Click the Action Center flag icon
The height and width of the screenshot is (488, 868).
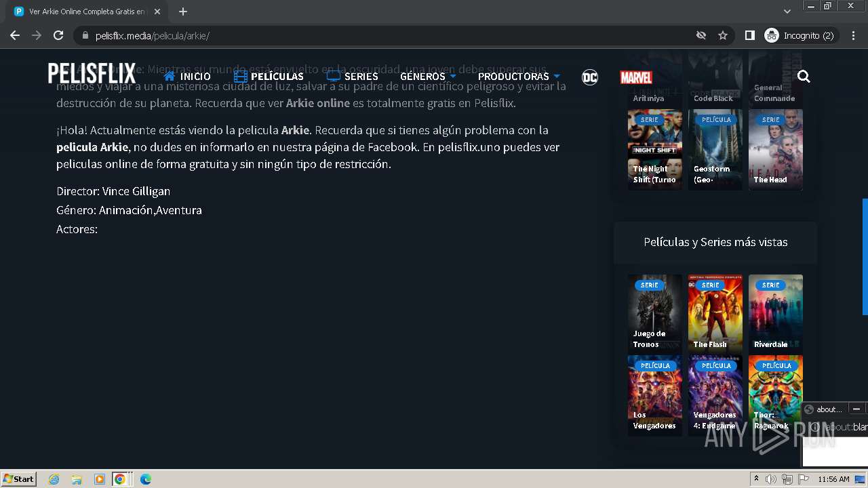804,479
